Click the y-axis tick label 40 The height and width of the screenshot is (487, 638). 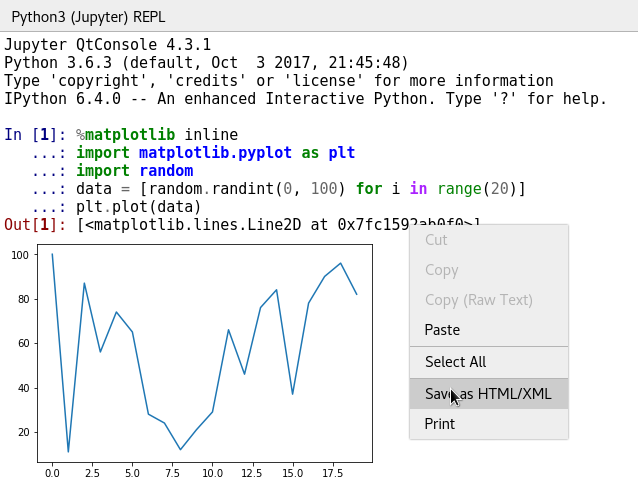pyautogui.click(x=24, y=388)
